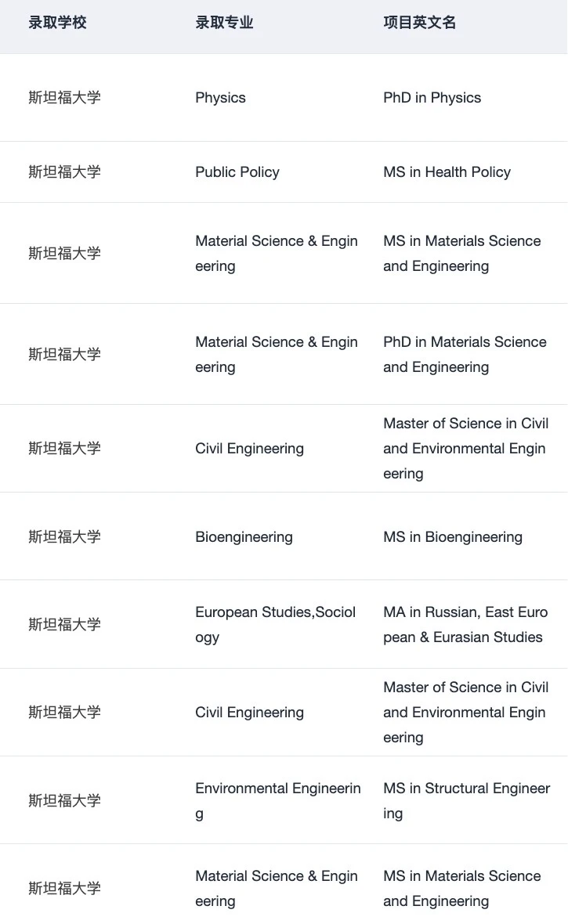Click MS in Bioengineering program name
This screenshot has width=568, height=924.
(452, 537)
